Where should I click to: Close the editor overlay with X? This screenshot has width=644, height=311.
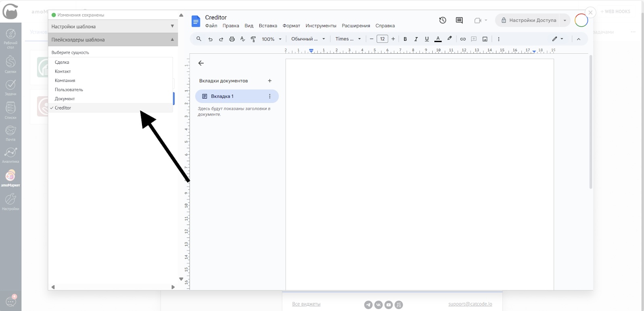coord(590,13)
